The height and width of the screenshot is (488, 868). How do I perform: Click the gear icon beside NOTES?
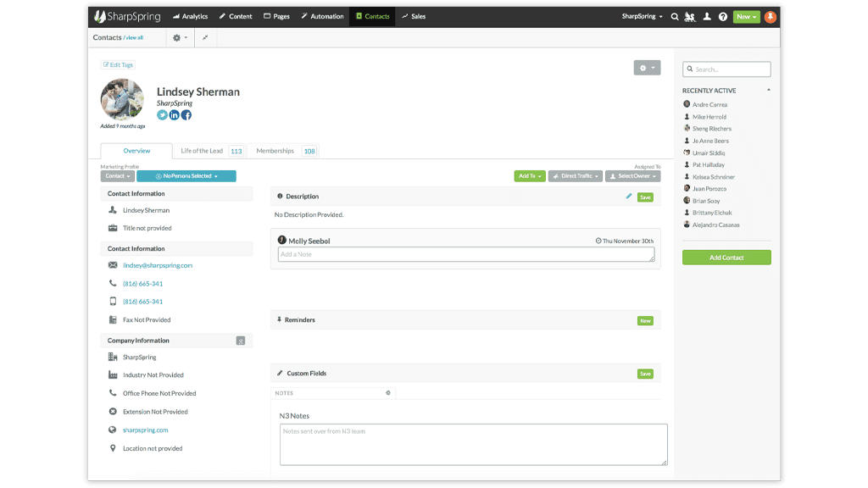point(388,393)
